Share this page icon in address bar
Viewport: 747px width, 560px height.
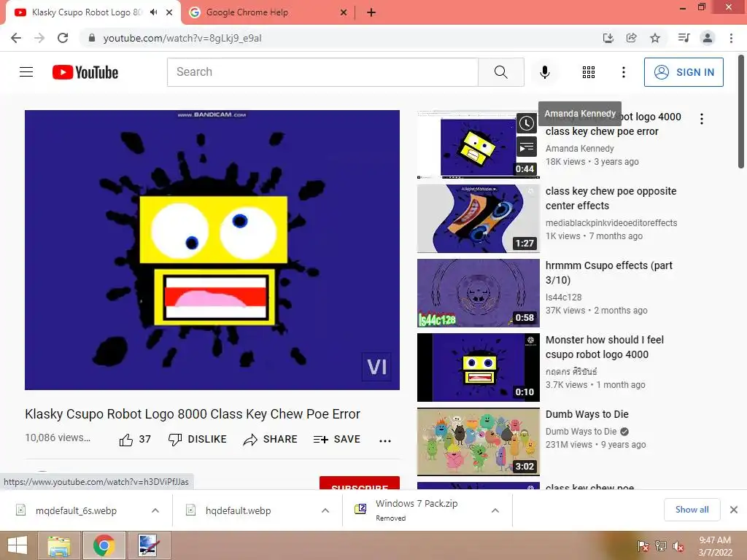click(631, 38)
